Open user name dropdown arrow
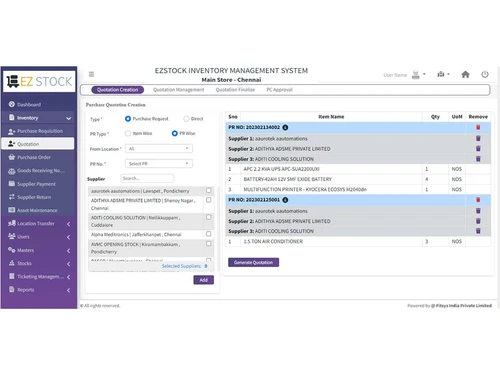Image resolution: width=500 pixels, height=375 pixels. click(424, 74)
